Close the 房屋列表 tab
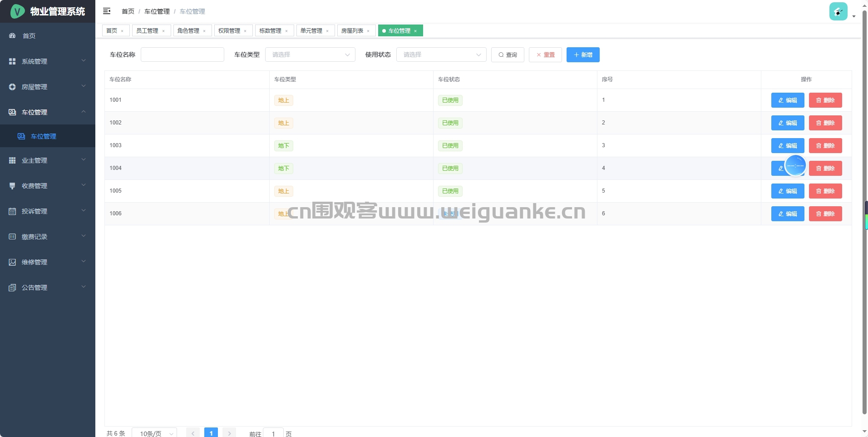This screenshot has height=437, width=868. [368, 31]
